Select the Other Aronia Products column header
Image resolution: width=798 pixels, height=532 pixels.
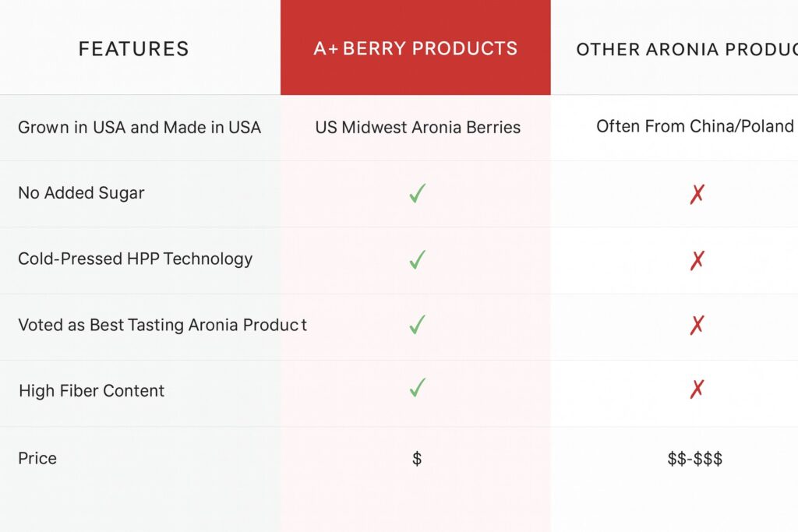tap(687, 49)
